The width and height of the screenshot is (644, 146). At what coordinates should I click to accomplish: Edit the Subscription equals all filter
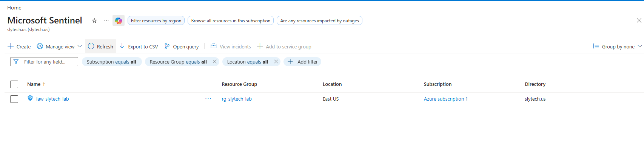112,62
